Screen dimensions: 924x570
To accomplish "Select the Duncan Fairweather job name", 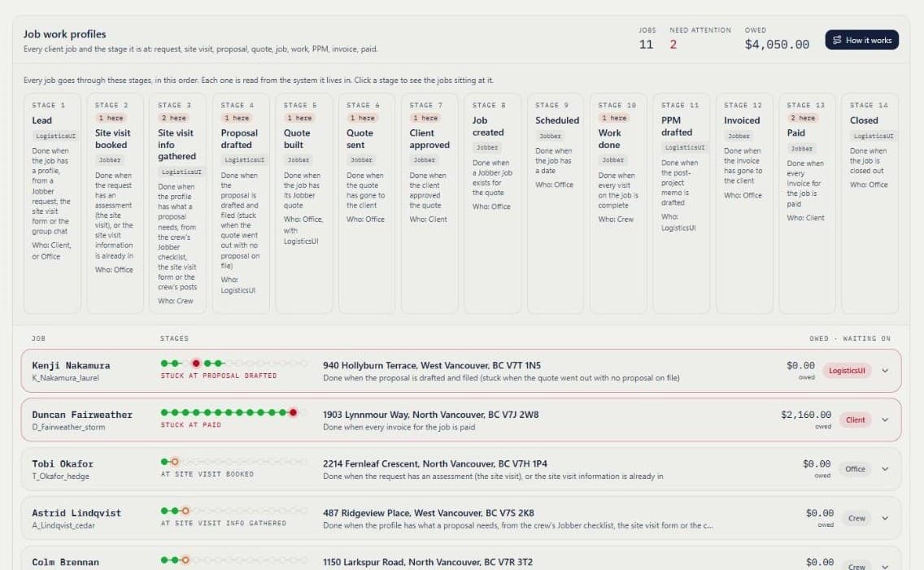I will click(82, 415).
